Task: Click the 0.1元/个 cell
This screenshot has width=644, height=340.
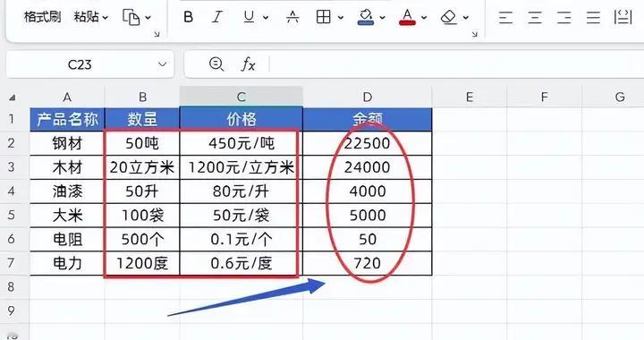Action: tap(241, 239)
